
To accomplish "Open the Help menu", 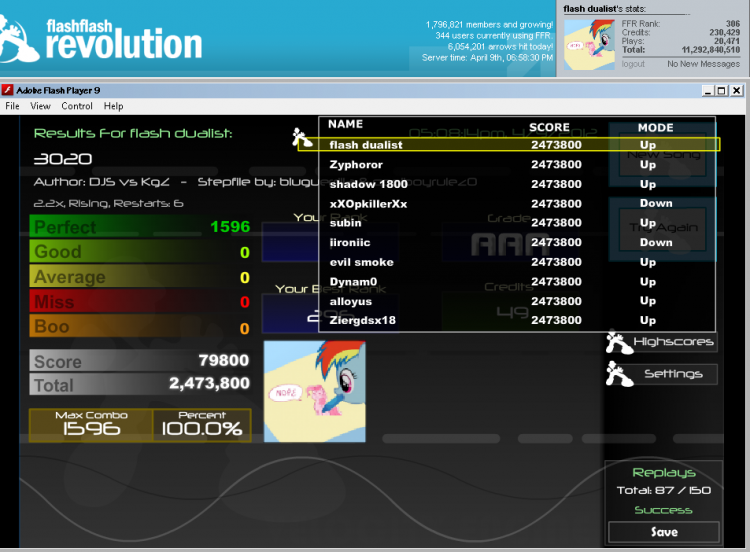I will pos(113,106).
